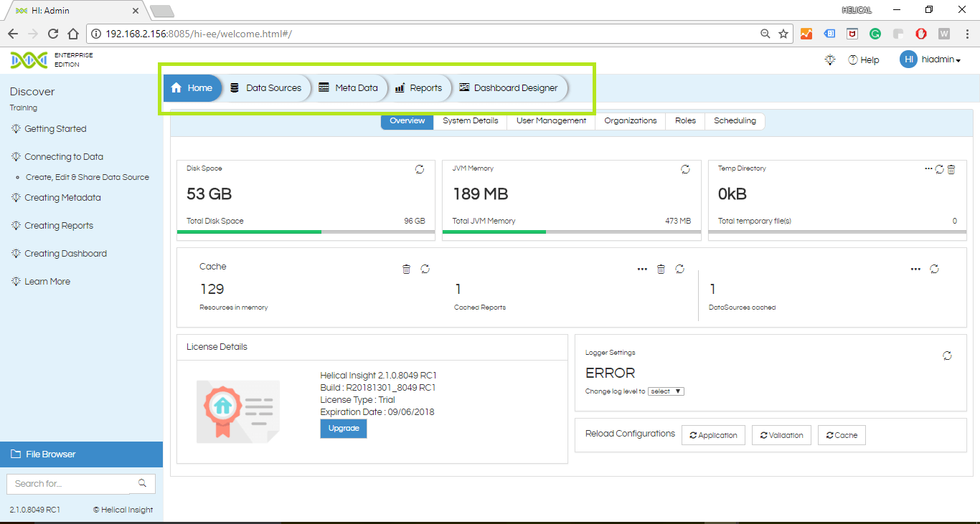Open the gray W extension icon
The width and height of the screenshot is (980, 524).
click(x=944, y=34)
